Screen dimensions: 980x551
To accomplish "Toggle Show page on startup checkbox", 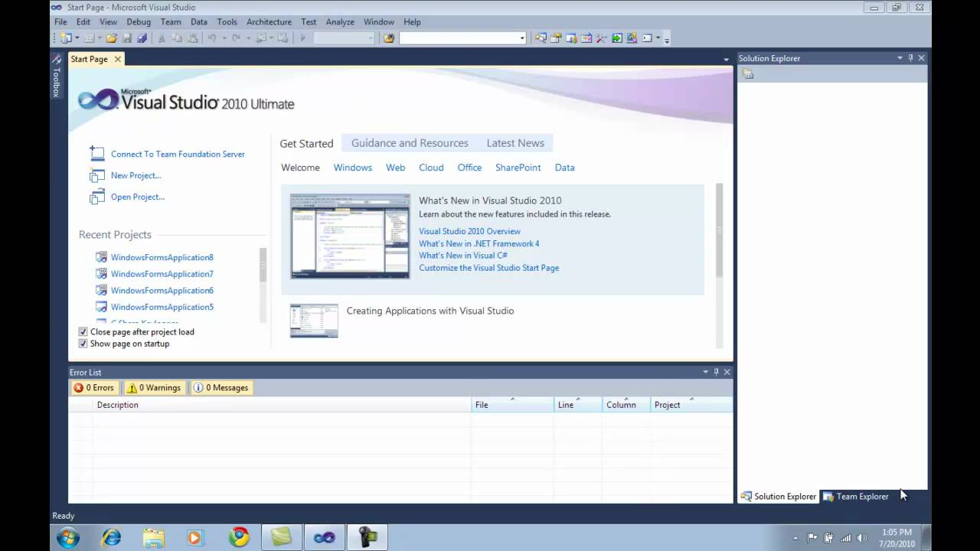I will click(x=83, y=344).
